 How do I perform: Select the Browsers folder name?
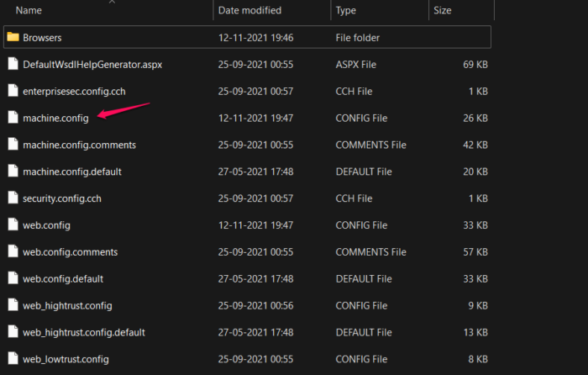pos(42,38)
